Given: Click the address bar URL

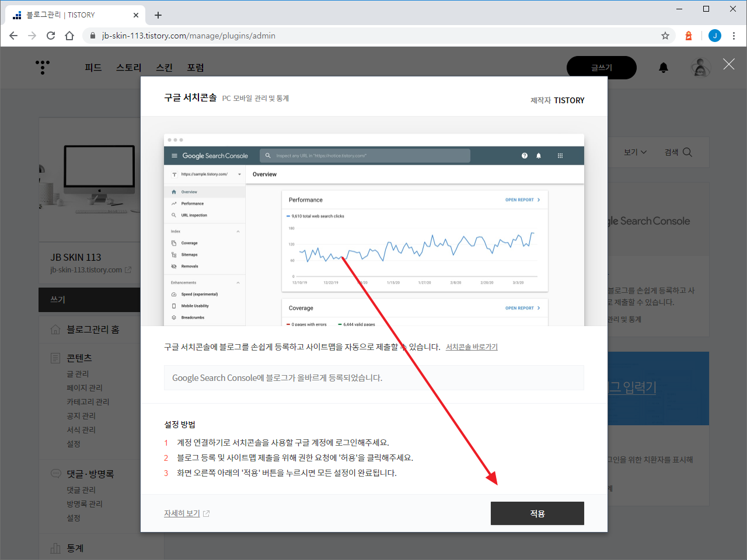Looking at the screenshot, I should 189,36.
